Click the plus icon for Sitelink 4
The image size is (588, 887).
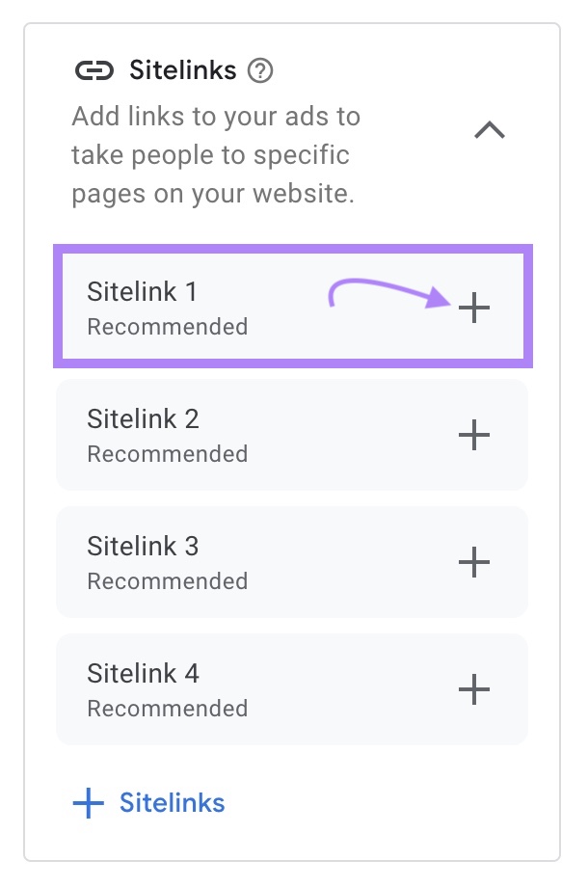click(473, 689)
